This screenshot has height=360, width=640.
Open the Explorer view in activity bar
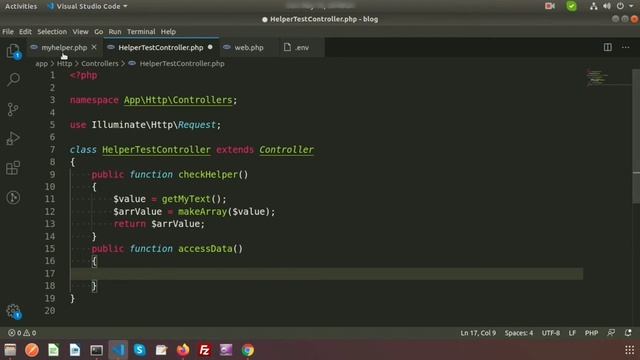[x=13, y=51]
